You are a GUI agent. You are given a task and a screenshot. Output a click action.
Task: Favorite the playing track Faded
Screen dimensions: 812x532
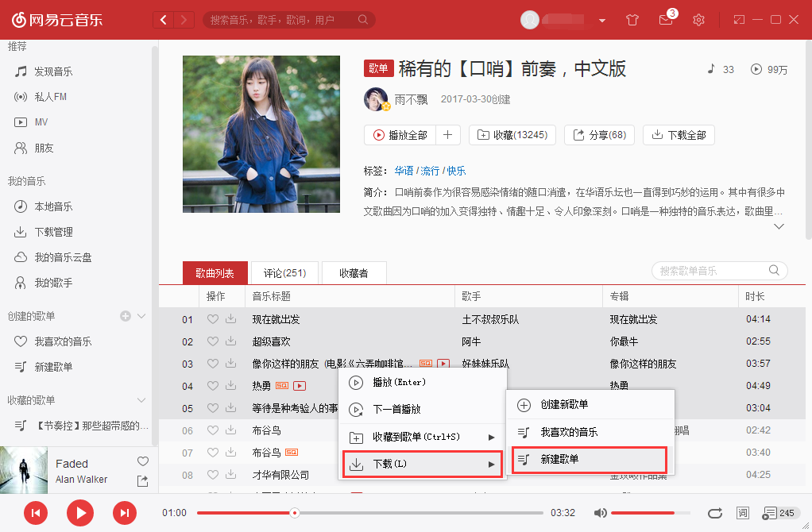[x=142, y=461]
